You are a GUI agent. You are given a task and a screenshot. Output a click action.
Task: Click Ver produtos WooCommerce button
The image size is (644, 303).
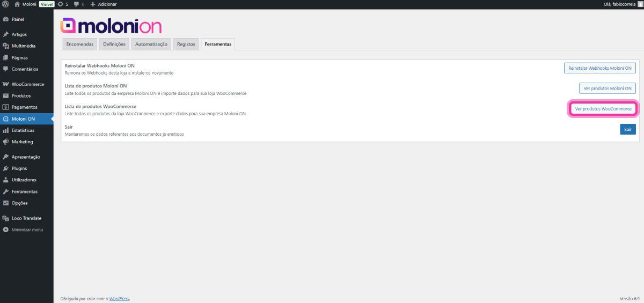603,108
